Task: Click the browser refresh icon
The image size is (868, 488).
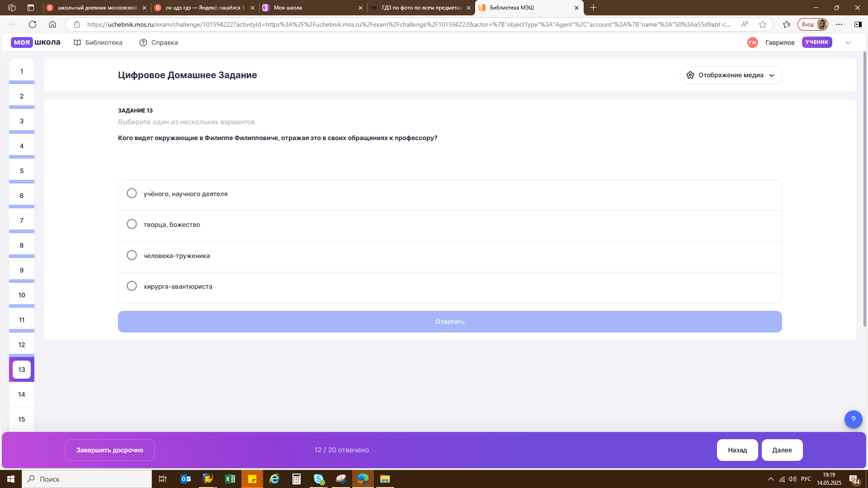Action: [x=33, y=24]
